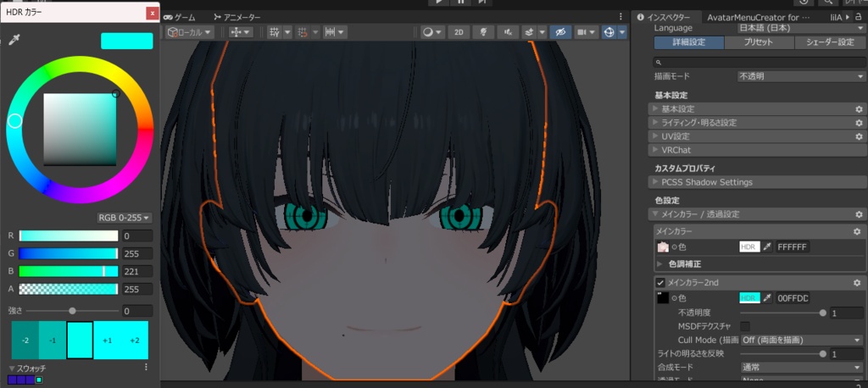Switch to AvatarMenuCreator for tab

point(759,17)
